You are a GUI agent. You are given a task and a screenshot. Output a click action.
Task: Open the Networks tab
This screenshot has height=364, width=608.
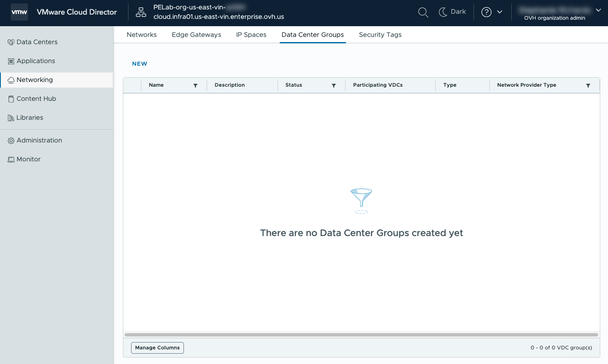(142, 35)
